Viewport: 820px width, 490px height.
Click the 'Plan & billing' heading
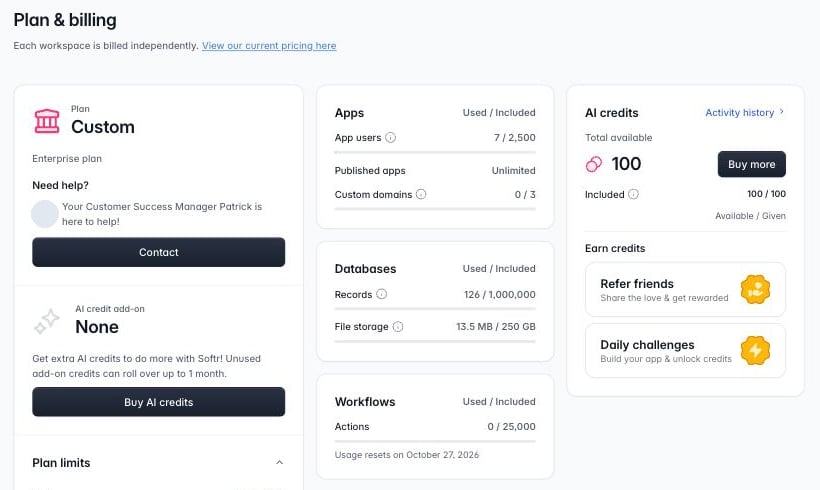point(65,20)
